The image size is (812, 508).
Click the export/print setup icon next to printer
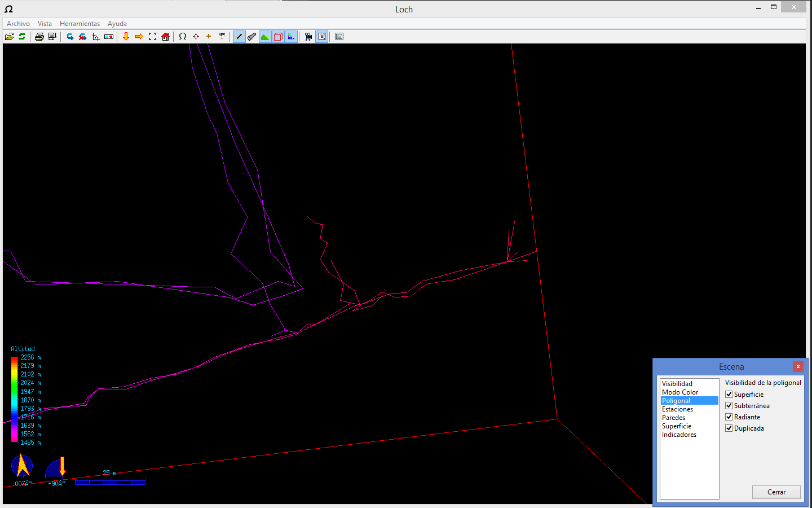(52, 37)
